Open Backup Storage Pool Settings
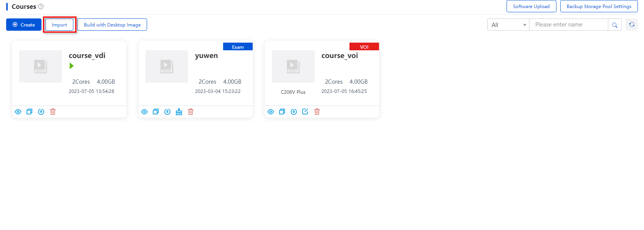Screen dimensions: 644x230 point(599,6)
